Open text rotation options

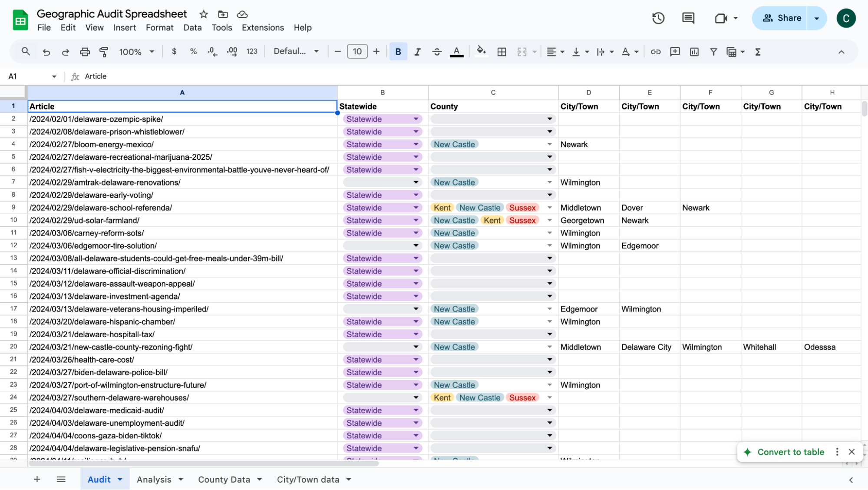[630, 52]
